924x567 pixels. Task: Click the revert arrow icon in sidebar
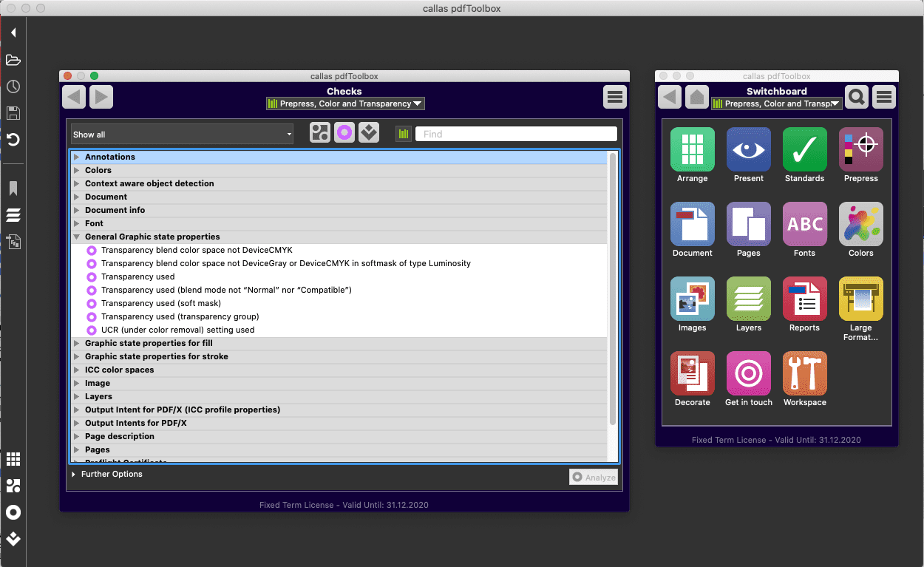click(13, 140)
